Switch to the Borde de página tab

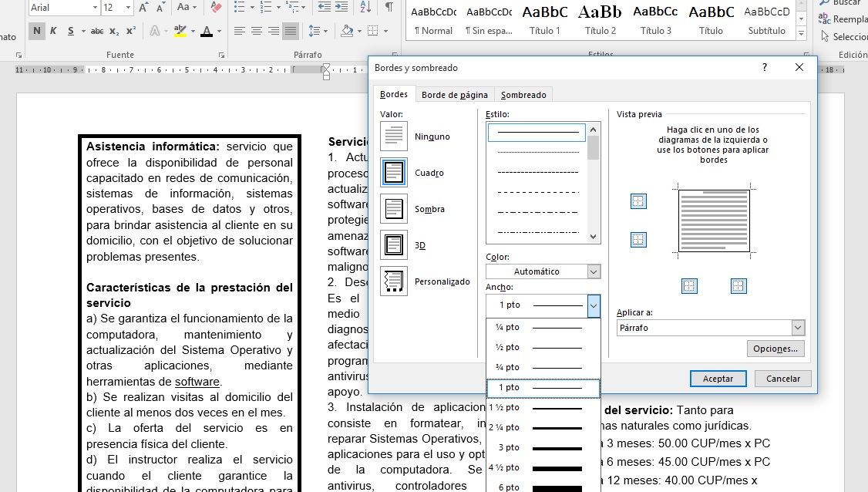tap(455, 94)
